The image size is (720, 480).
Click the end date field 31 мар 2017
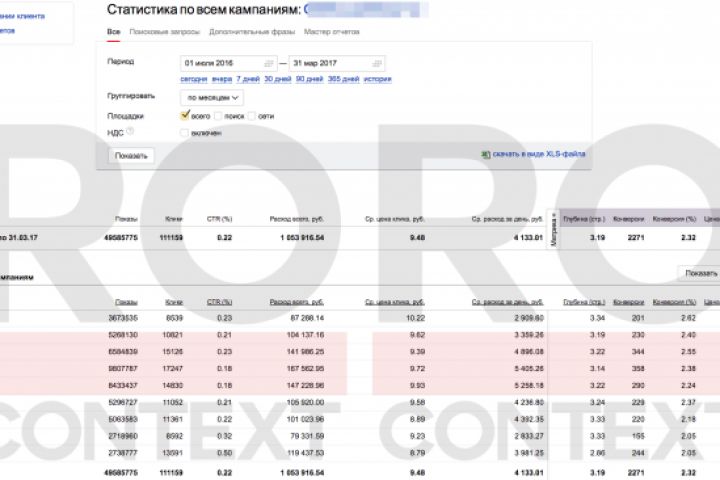[x=337, y=63]
